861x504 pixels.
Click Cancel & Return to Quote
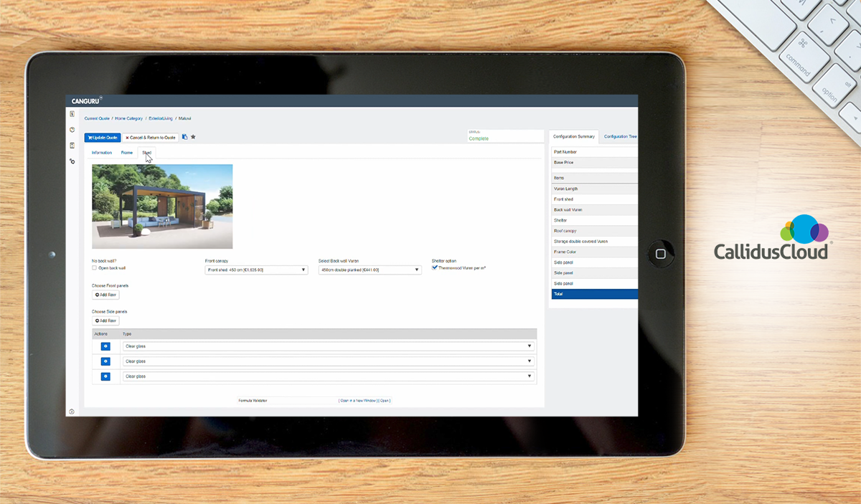pyautogui.click(x=150, y=137)
